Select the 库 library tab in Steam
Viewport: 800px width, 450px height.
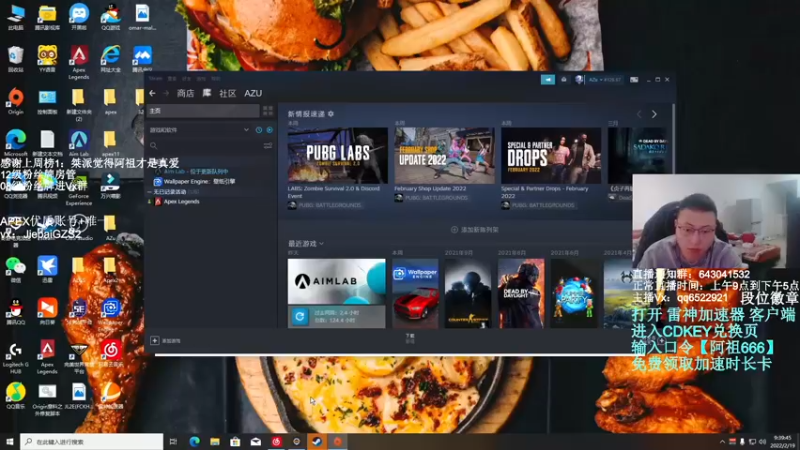point(207,93)
